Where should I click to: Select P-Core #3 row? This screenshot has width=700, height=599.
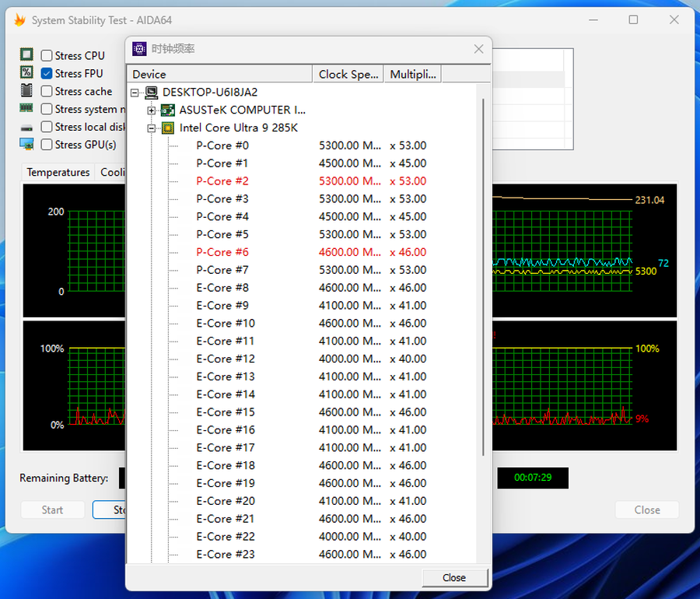click(310, 199)
